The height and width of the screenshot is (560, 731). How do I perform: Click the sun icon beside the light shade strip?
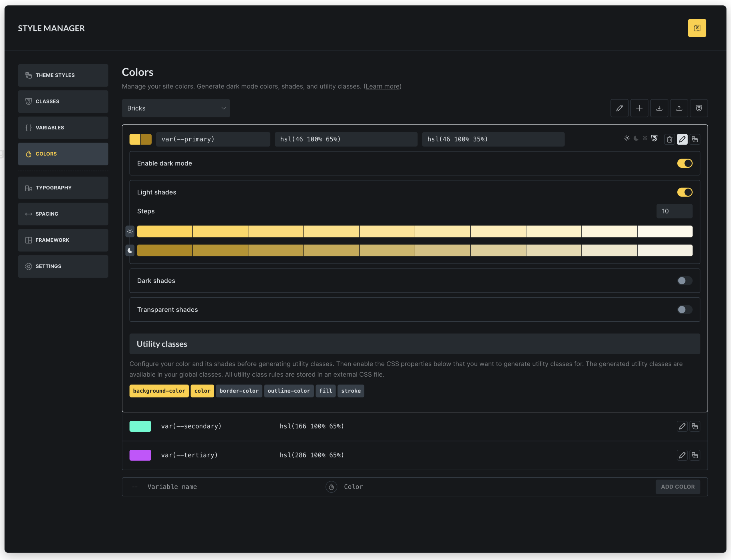pyautogui.click(x=130, y=231)
